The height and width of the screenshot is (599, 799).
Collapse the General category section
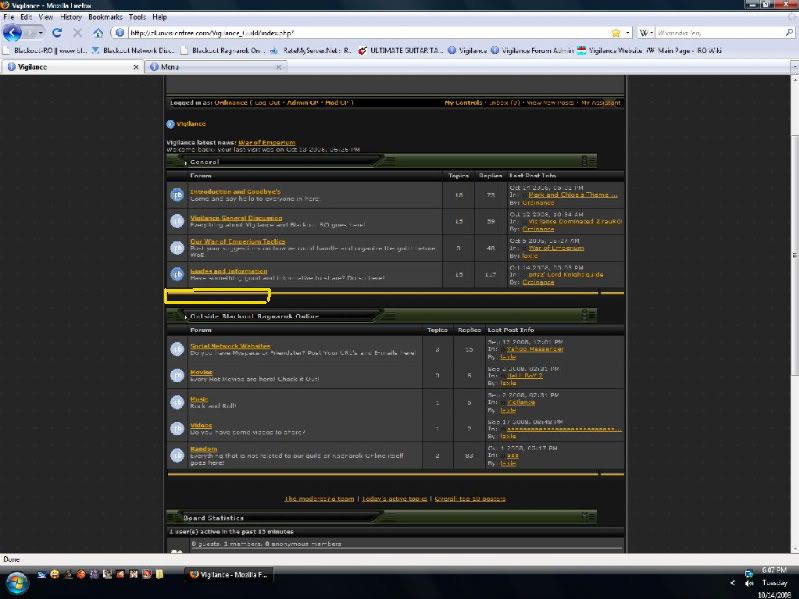[x=588, y=161]
